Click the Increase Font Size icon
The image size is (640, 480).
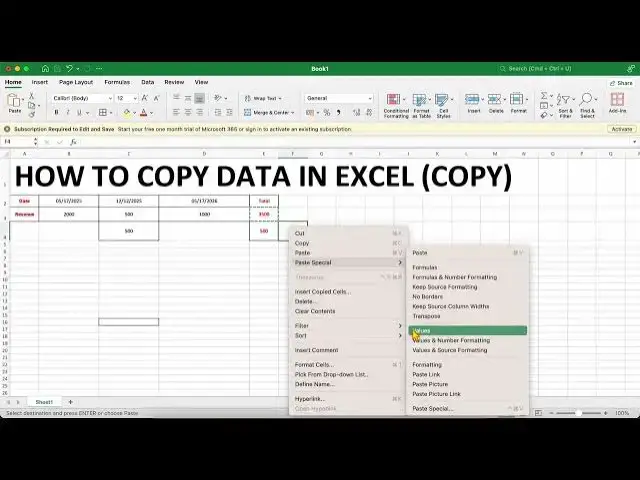tap(144, 98)
